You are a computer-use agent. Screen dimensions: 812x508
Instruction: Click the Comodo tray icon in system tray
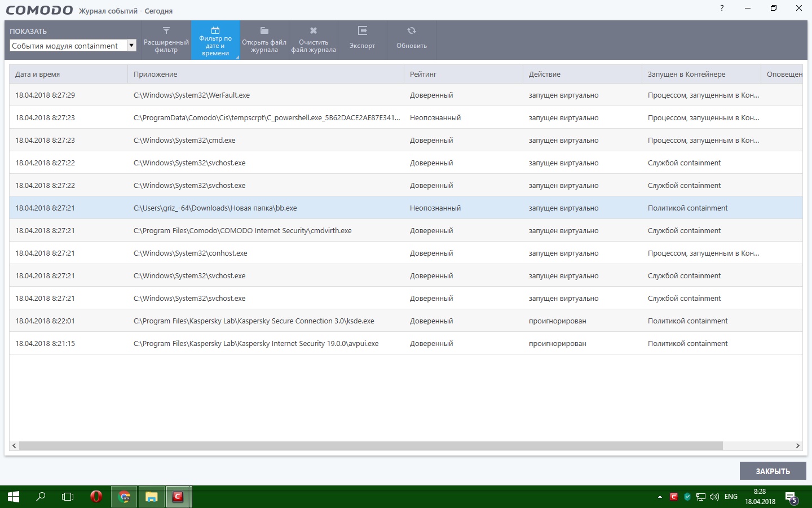coord(673,497)
